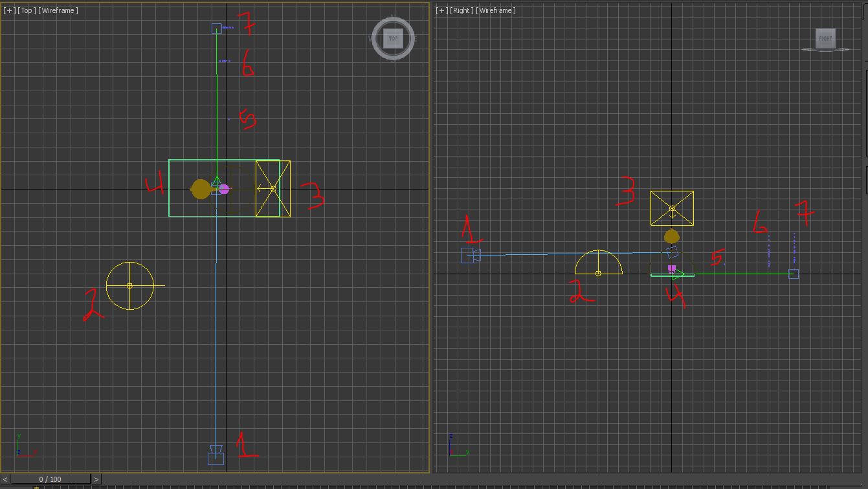This screenshot has width=868, height=489.
Task: Select the circular yellow light labeled 2 in the Top viewport
Action: pos(129,285)
